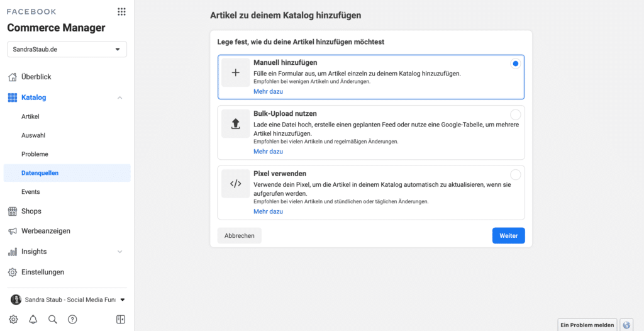This screenshot has width=644, height=331.
Task: Click the settings gear icon in the bottom bar
Action: coord(13,320)
